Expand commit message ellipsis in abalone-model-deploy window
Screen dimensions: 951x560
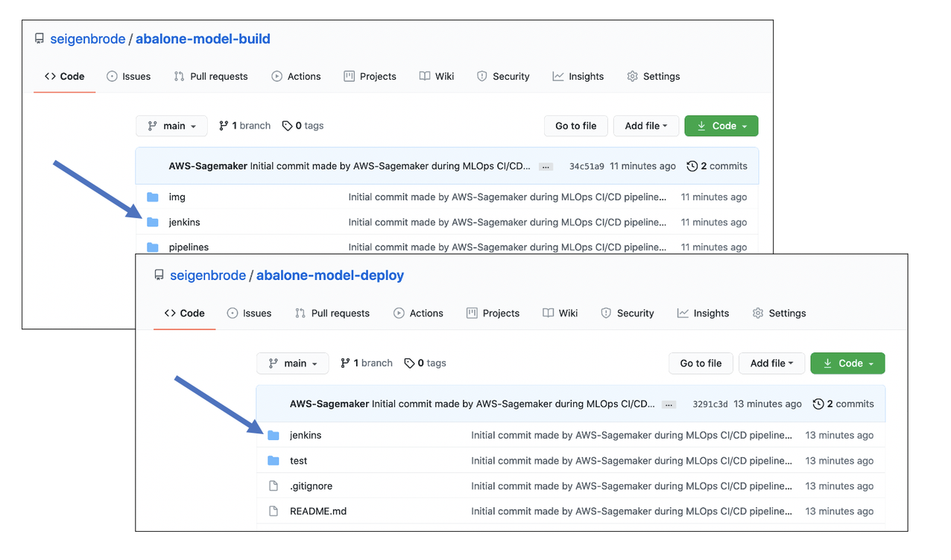pyautogui.click(x=669, y=404)
